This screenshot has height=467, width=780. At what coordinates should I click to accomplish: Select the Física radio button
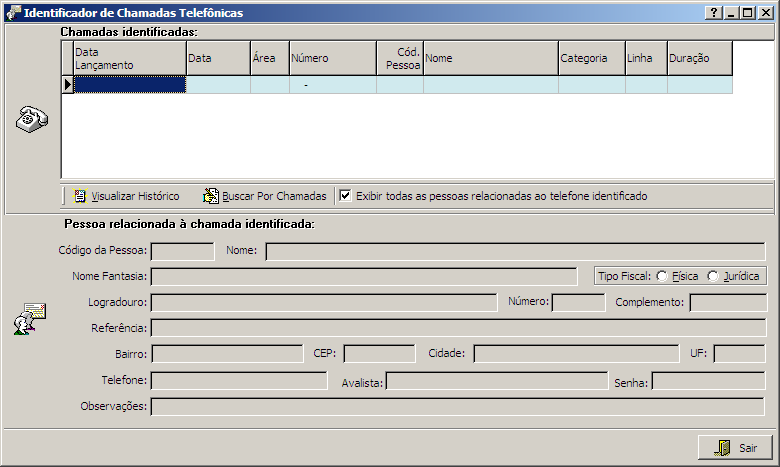point(662,276)
